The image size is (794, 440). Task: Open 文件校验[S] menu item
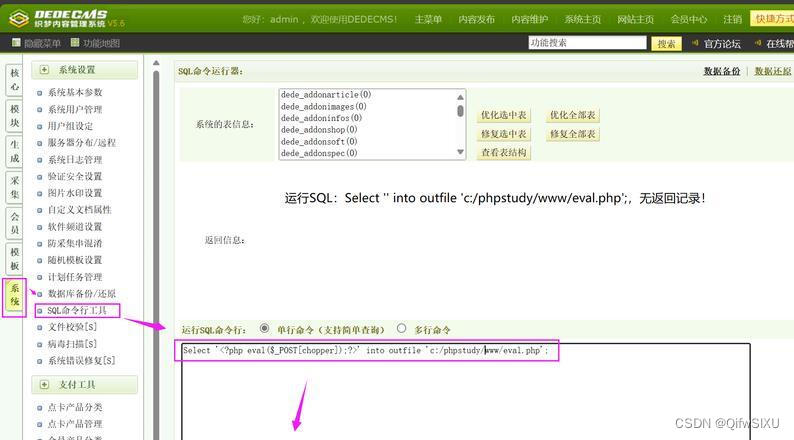(x=72, y=327)
